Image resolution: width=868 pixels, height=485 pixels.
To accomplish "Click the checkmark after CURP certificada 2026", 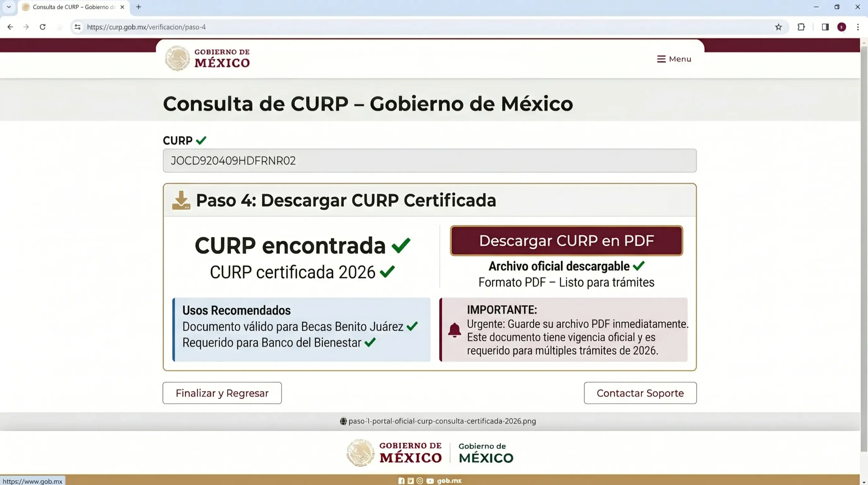I will pyautogui.click(x=387, y=272).
